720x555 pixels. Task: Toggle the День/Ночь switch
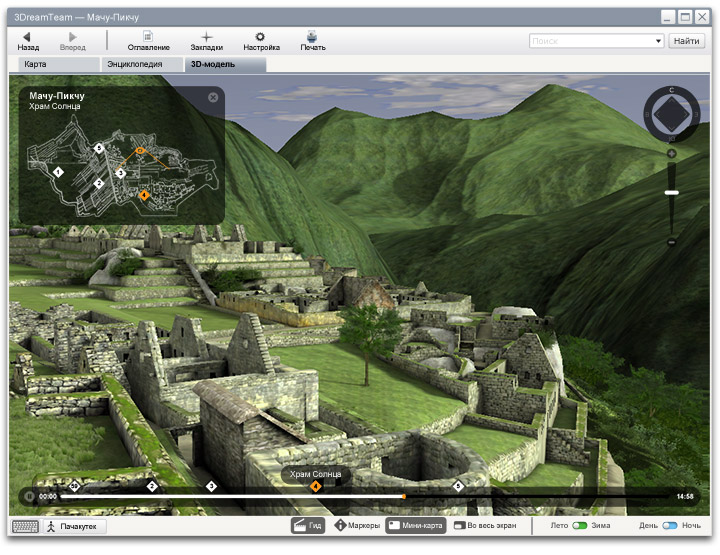[x=669, y=525]
